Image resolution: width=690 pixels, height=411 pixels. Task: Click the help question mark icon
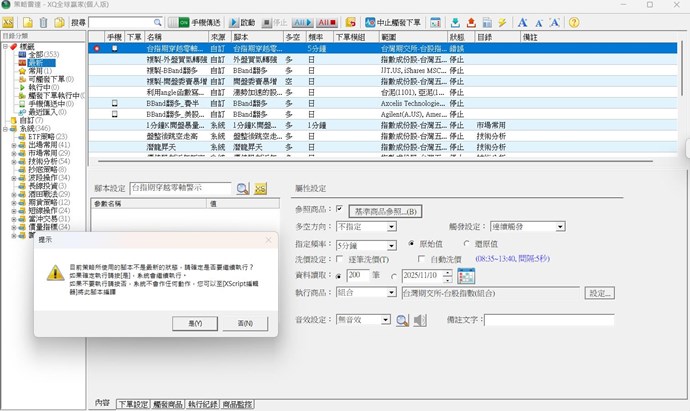coord(574,21)
